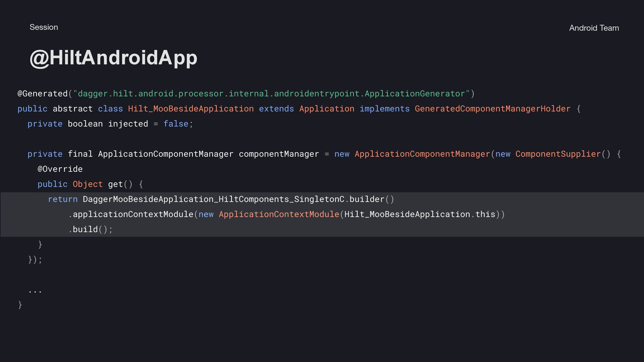Click the '.build();' line
This screenshot has height=362, width=644.
tap(91, 230)
